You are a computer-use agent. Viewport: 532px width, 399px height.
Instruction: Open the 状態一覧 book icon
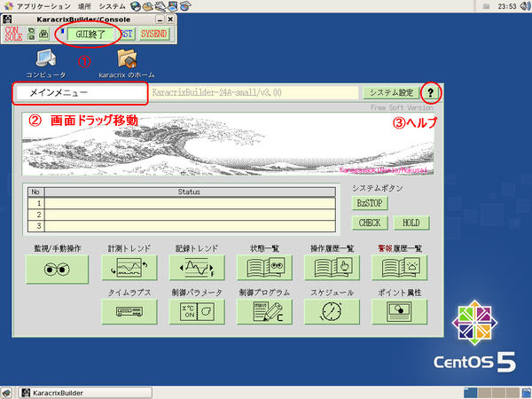(264, 268)
